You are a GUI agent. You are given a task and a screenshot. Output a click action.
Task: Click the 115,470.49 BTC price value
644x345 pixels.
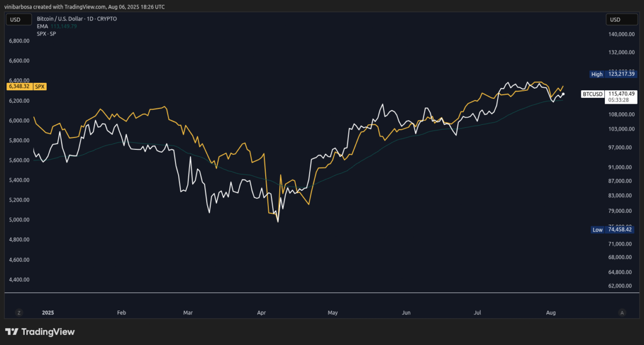(621, 94)
